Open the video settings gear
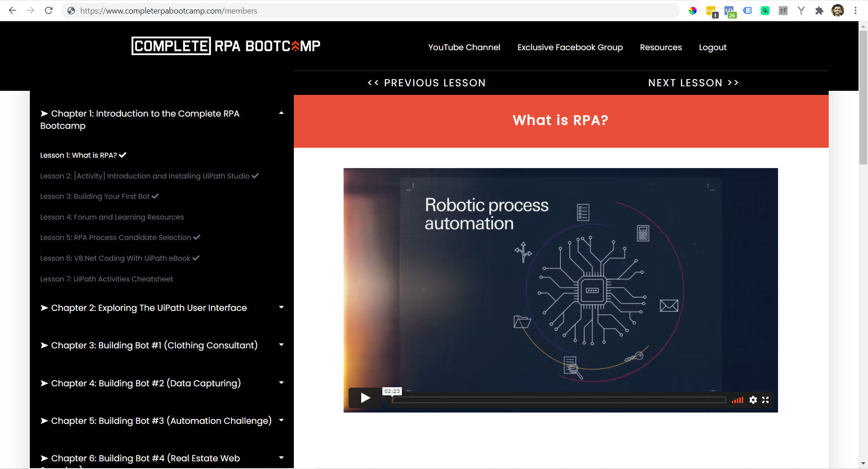Screen dimensions: 868x469 point(753,399)
